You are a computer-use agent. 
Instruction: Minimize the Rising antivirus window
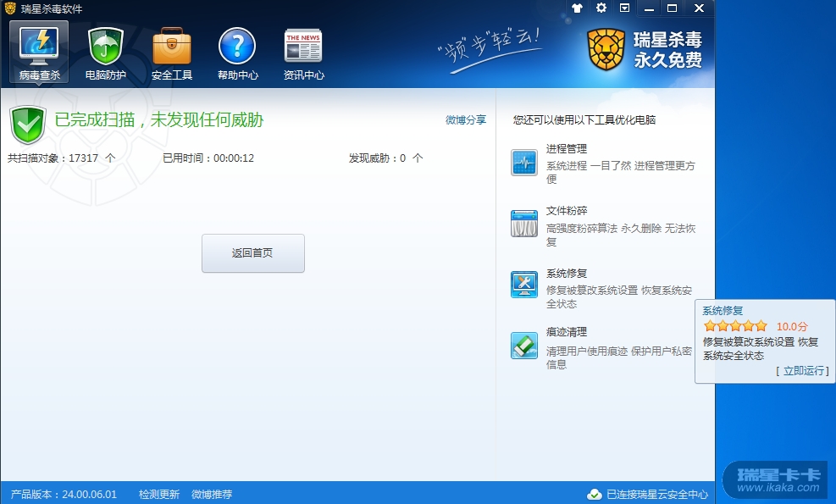coord(649,8)
